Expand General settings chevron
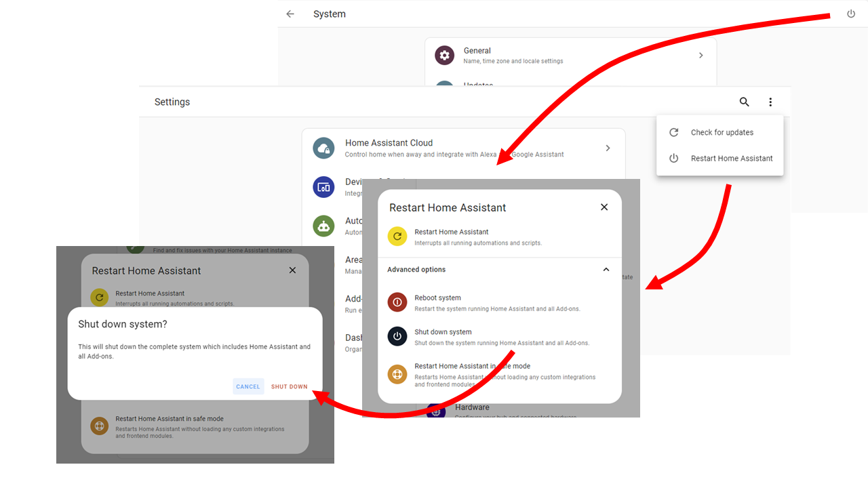The image size is (868, 488). click(x=701, y=56)
